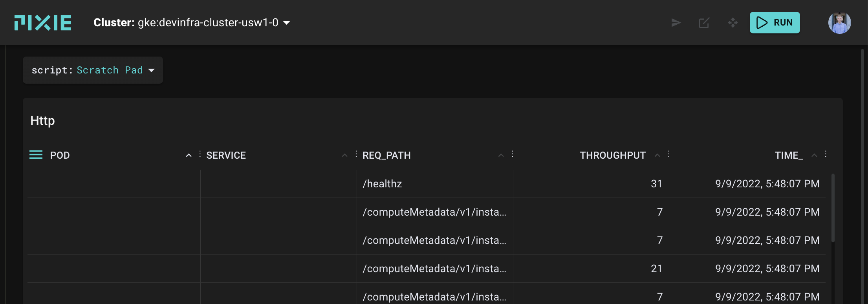Click the move widgets icon
The image size is (868, 304).
point(732,23)
